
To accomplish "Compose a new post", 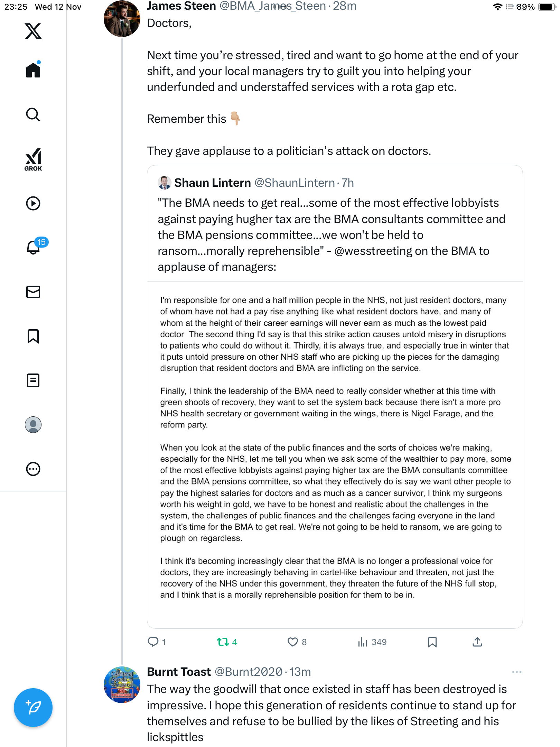I will 33,708.
